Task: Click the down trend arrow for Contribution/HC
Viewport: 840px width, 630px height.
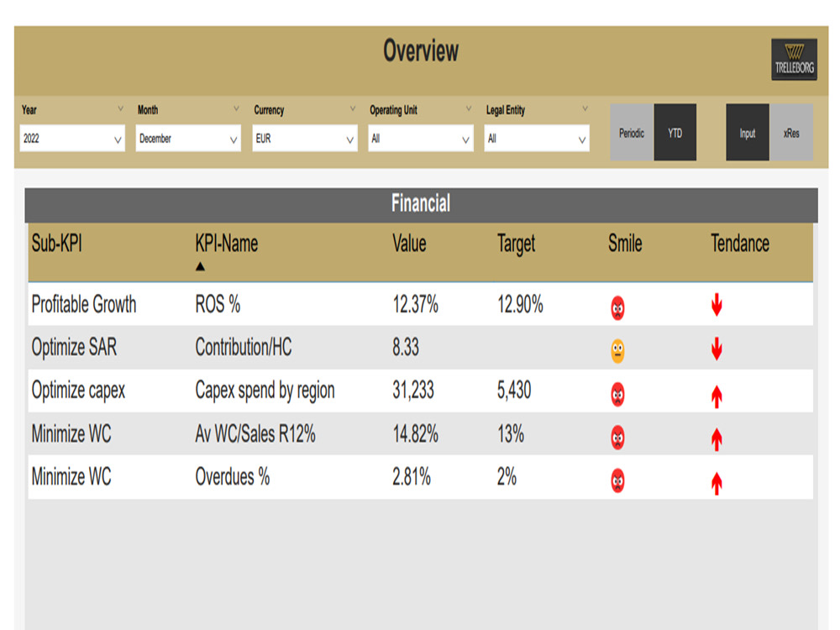Action: click(716, 349)
